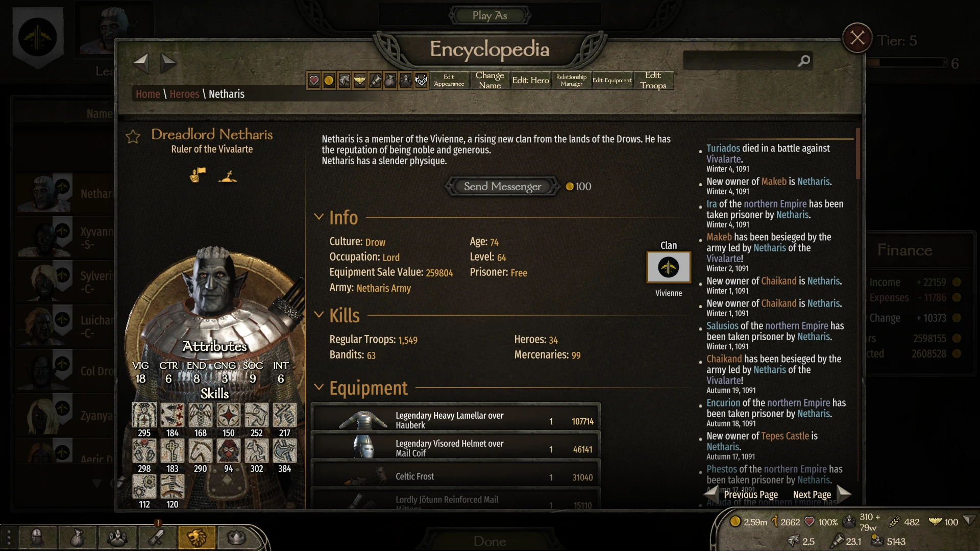The image size is (980, 559).
Task: Open the Quests scroll icon
Action: pos(157,538)
